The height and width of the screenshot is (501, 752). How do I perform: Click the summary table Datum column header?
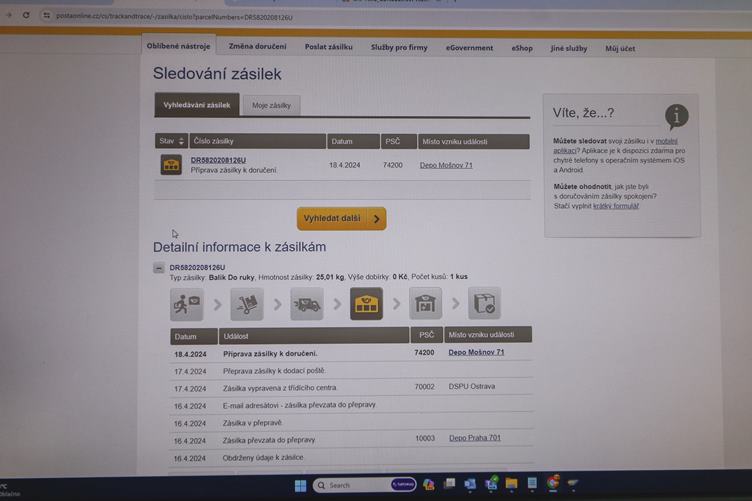[x=353, y=141]
